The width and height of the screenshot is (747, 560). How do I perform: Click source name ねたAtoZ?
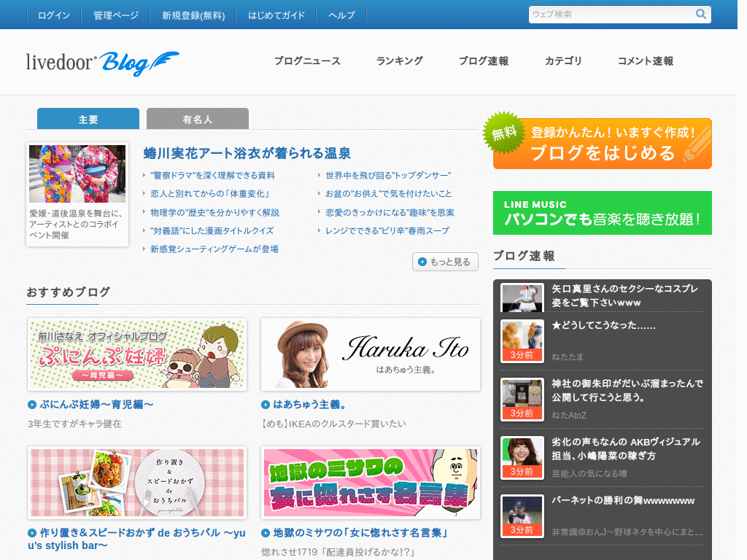pos(569,415)
